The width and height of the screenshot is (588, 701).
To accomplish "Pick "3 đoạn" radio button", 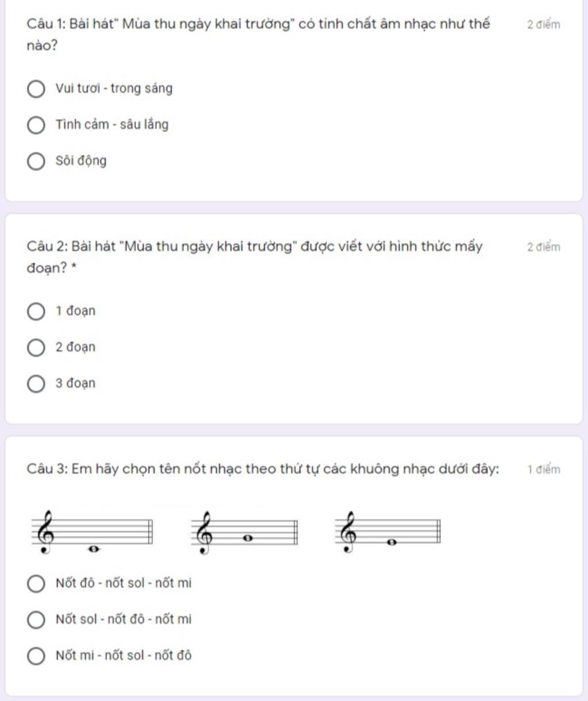I will [x=36, y=384].
